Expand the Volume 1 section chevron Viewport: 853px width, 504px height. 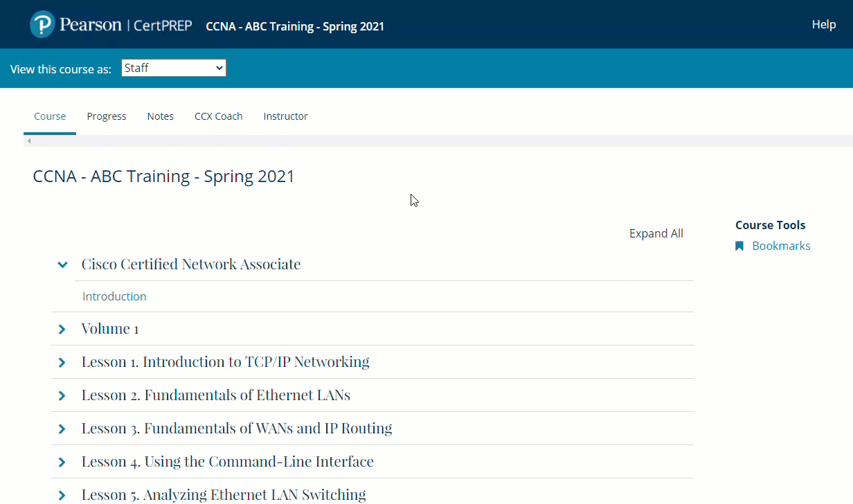click(x=62, y=329)
